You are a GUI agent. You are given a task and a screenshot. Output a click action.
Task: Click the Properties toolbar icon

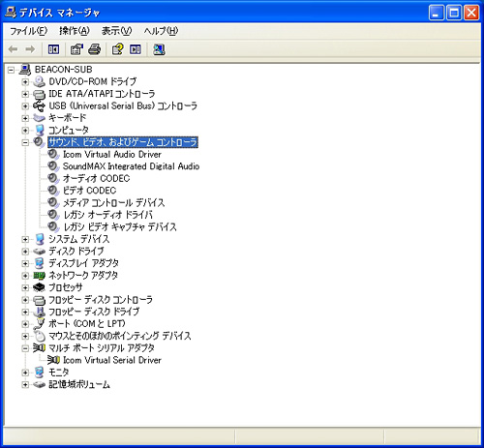coord(76,49)
